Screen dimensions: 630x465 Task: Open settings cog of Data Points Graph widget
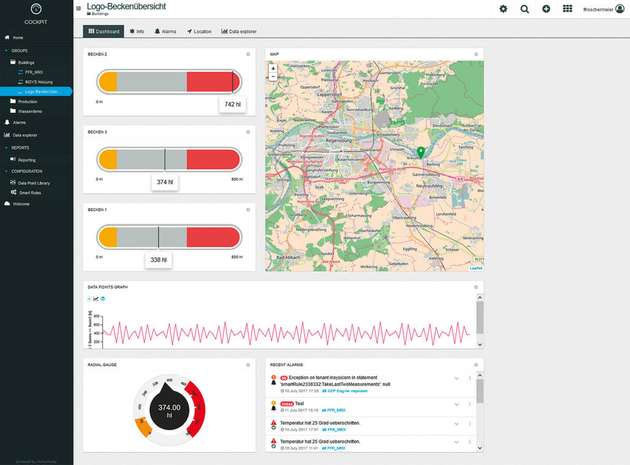pos(476,287)
